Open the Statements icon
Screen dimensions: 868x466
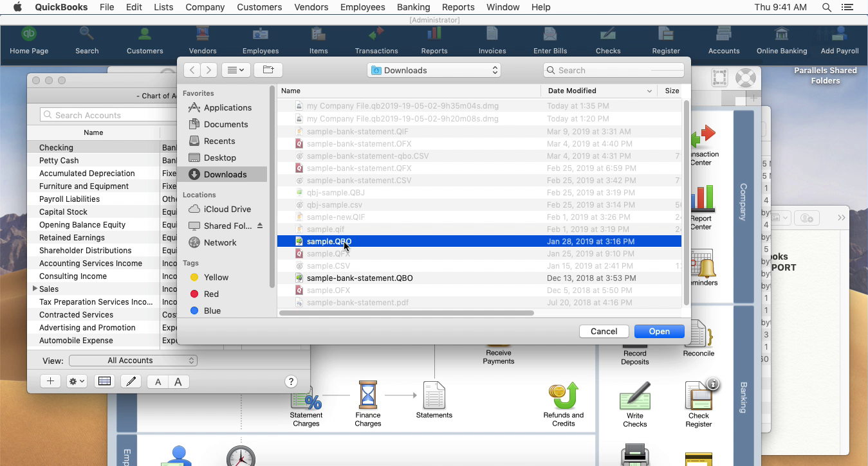(x=434, y=400)
